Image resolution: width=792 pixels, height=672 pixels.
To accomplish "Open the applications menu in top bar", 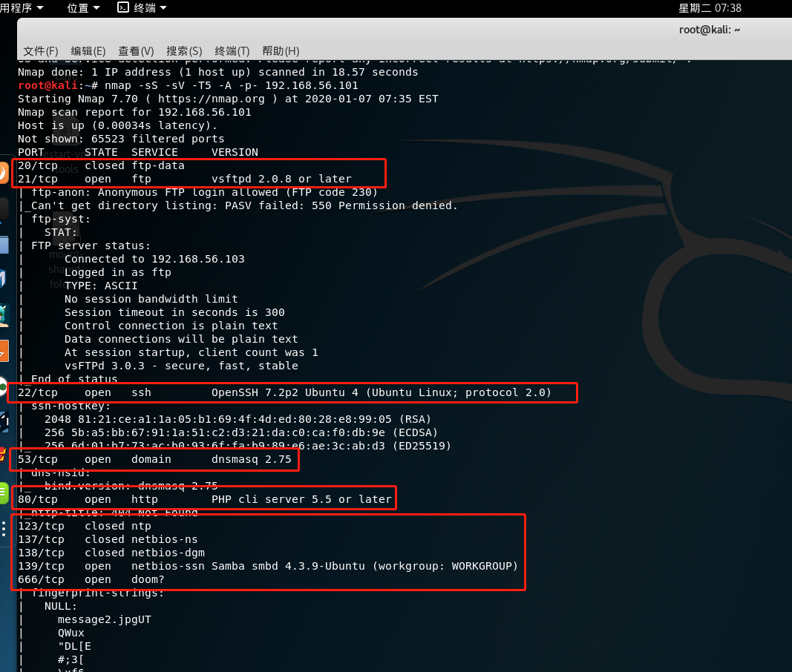I will [22, 8].
